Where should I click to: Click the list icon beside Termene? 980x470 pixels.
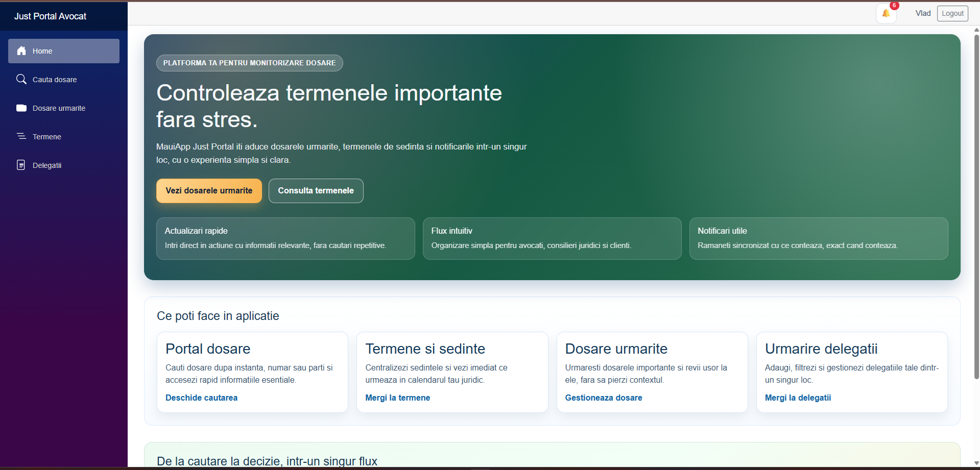21,136
